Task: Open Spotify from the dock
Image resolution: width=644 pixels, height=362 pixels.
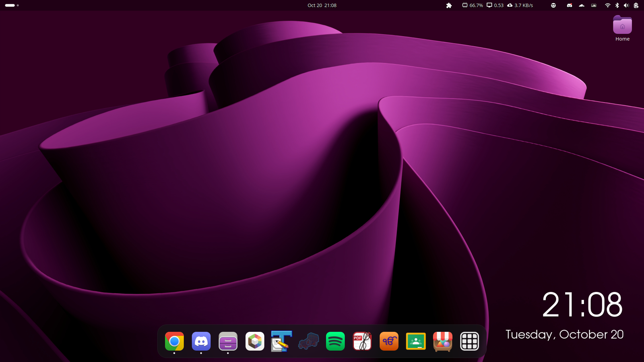Action: 335,341
